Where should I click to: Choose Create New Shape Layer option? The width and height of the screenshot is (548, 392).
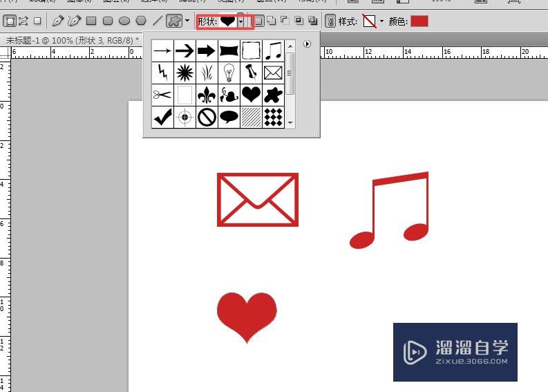pyautogui.click(x=258, y=21)
